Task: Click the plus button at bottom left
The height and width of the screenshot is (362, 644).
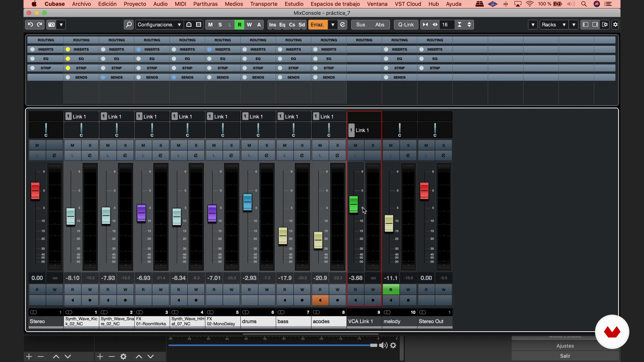Action: point(29,356)
